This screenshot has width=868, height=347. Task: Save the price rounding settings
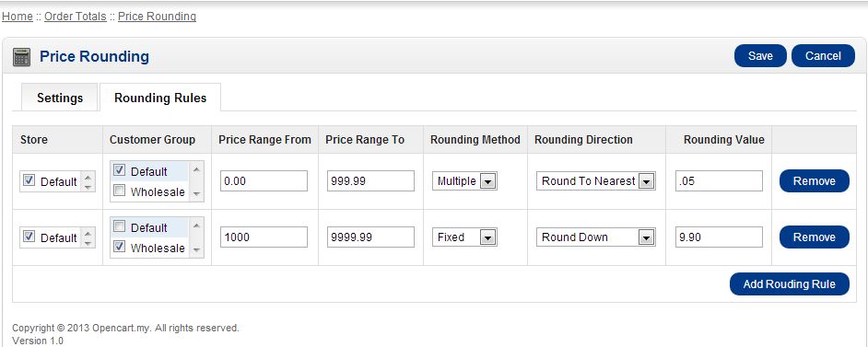[760, 56]
